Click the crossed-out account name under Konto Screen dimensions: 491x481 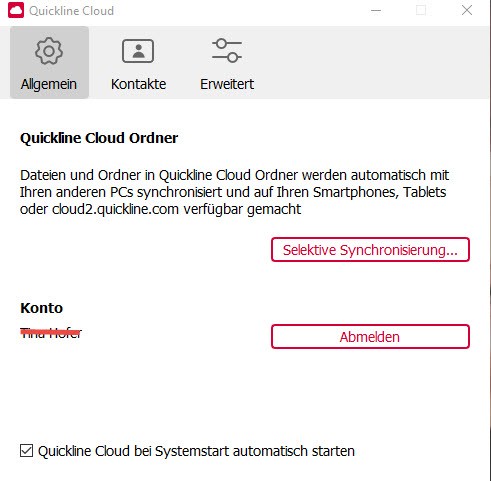coord(51,333)
